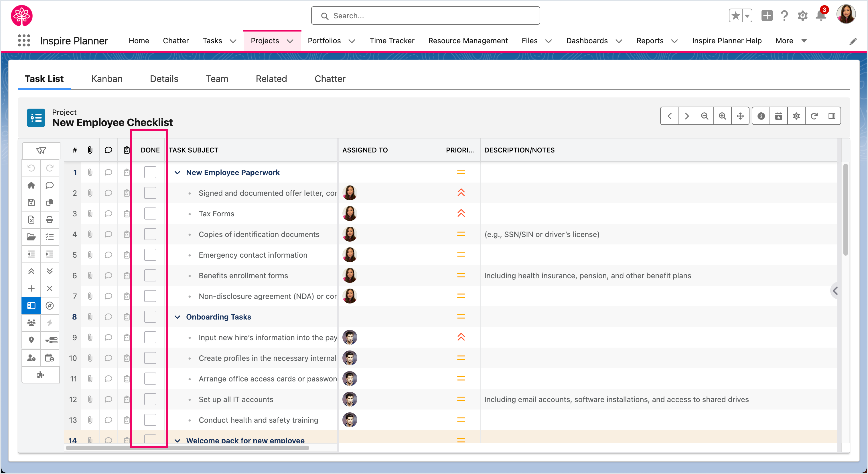This screenshot has height=474, width=868.
Task: Click the indent task icon
Action: 50,254
